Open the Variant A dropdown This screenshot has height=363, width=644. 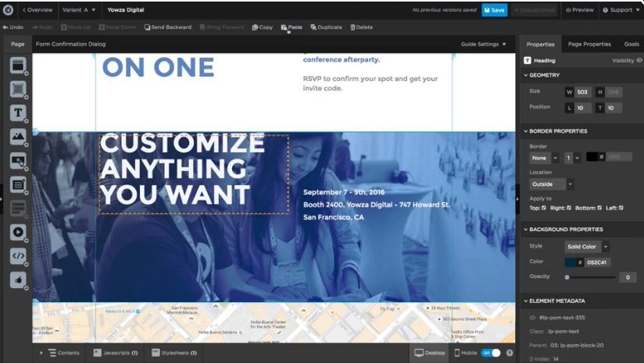click(79, 10)
